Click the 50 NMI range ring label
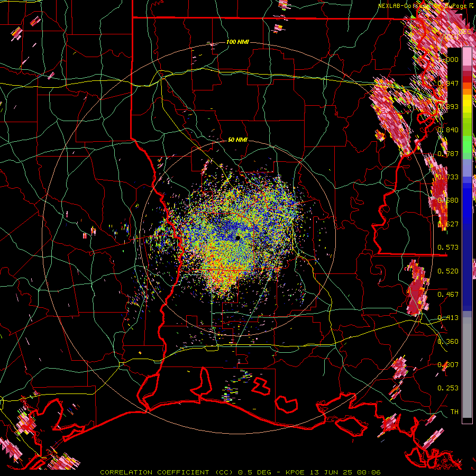 [x=237, y=140]
